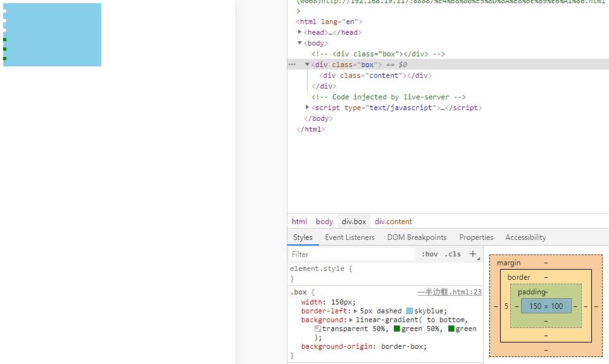Switch to the Event Listeners tab
Image resolution: width=609 pixels, height=364 pixels.
point(349,237)
